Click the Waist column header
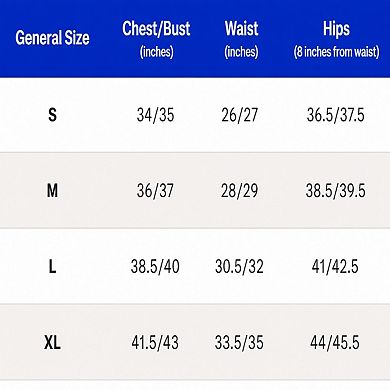 click(x=241, y=39)
